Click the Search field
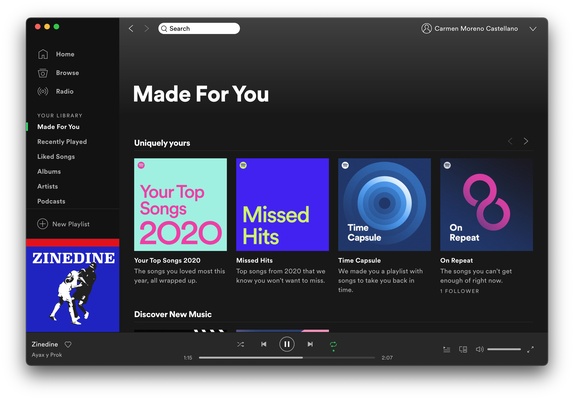 199,29
